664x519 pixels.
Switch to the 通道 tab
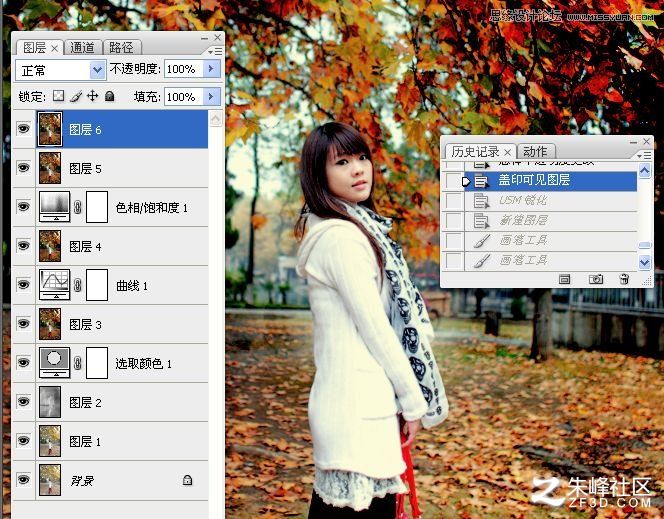[x=83, y=47]
